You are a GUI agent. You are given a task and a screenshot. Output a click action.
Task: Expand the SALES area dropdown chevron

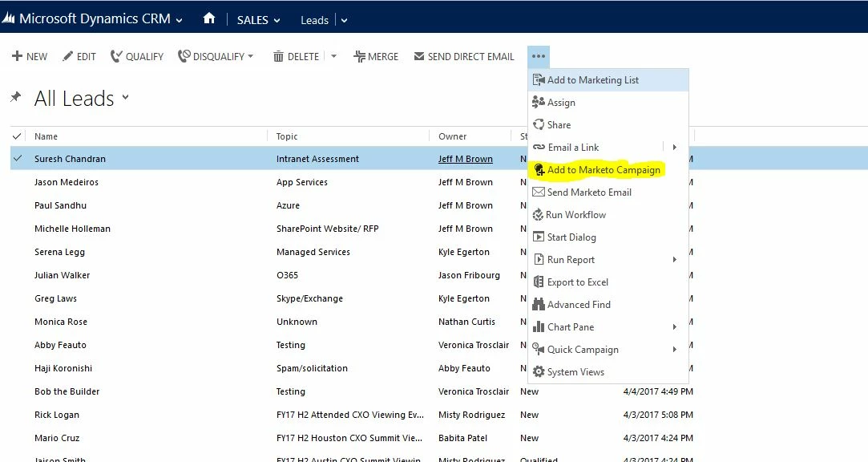tap(277, 21)
